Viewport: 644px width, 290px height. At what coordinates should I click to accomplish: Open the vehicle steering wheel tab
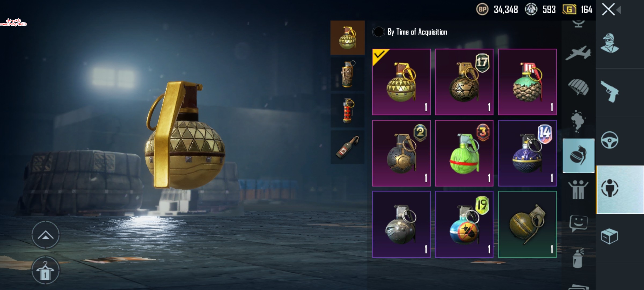(x=610, y=140)
